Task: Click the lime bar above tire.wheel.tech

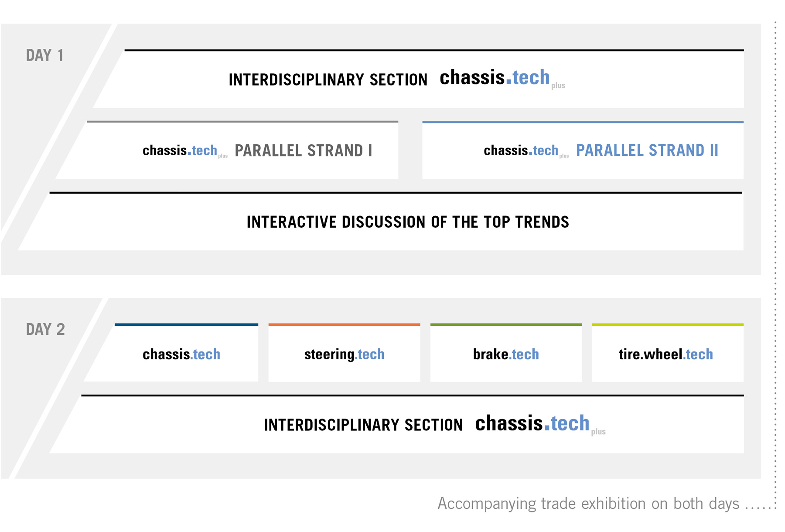Action: click(667, 324)
